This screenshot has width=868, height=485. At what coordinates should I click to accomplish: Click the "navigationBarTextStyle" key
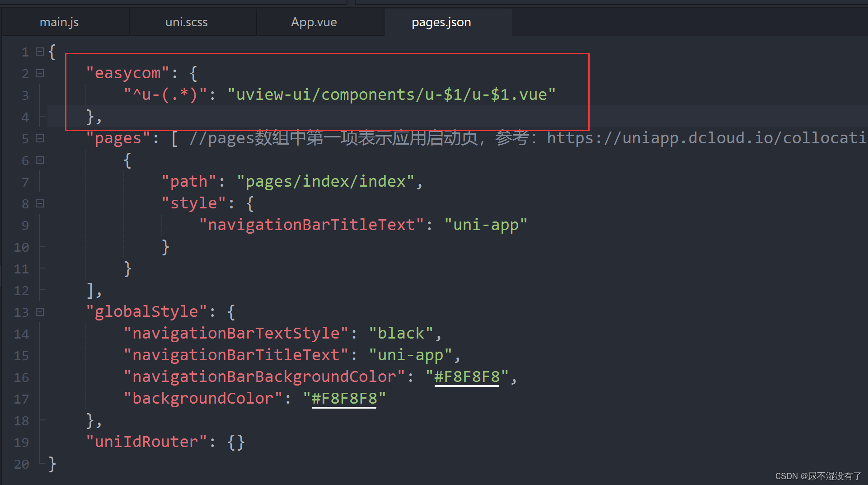[236, 334]
